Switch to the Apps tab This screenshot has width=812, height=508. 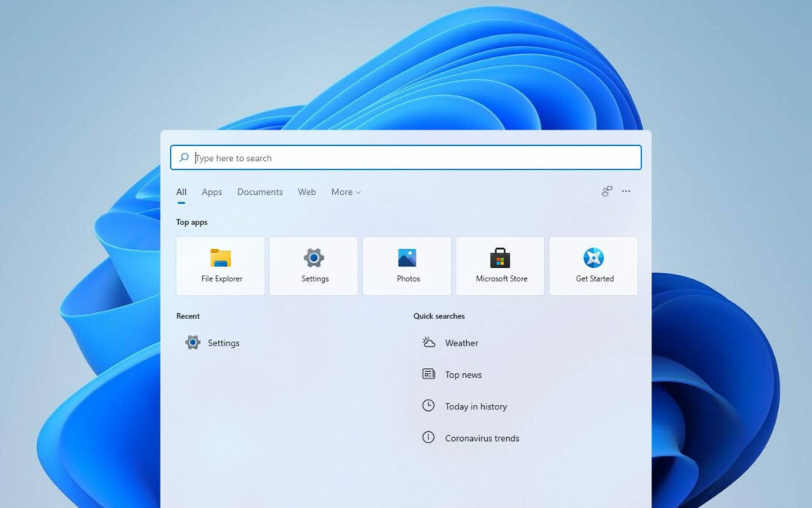[212, 192]
